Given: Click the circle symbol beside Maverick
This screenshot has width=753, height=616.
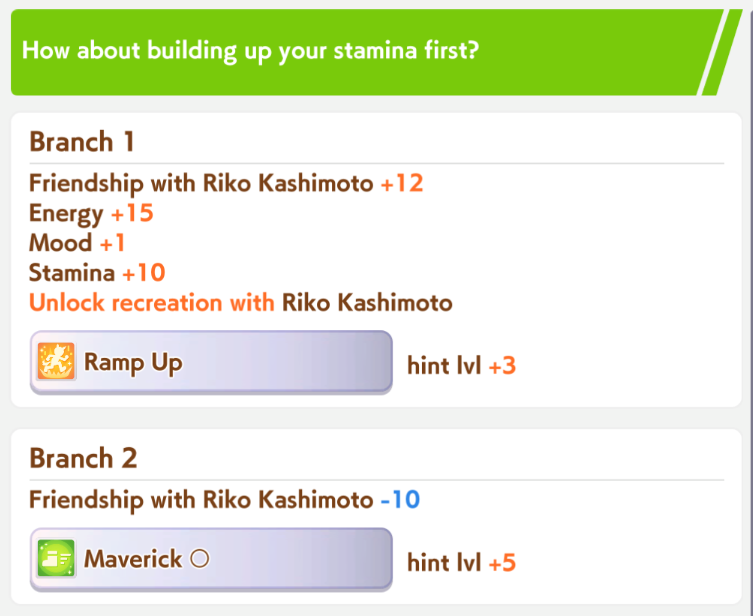Looking at the screenshot, I should point(199,558).
